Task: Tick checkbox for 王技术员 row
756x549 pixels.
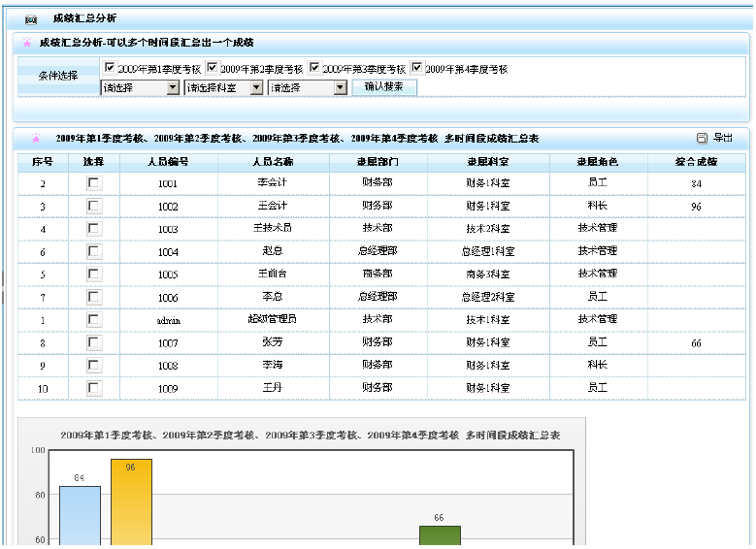Action: pyautogui.click(x=93, y=229)
